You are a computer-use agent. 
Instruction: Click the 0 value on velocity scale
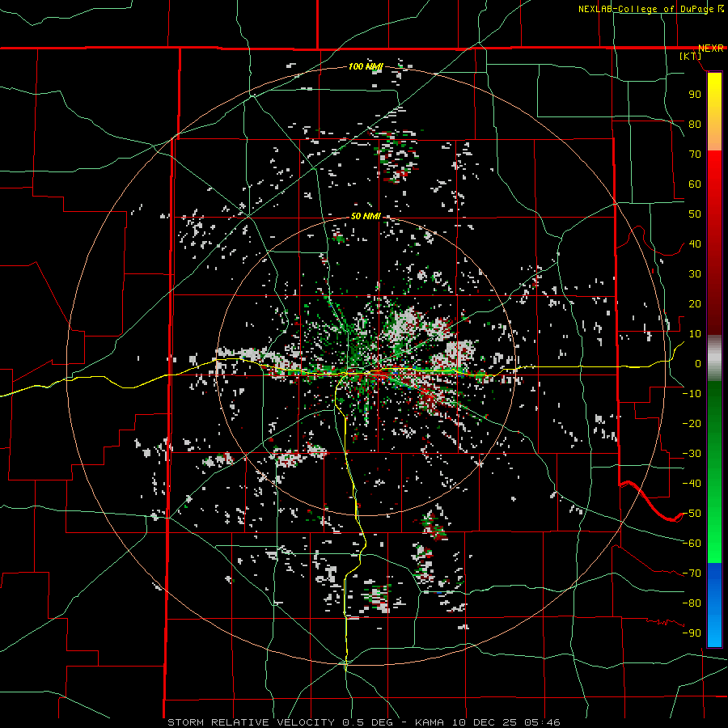(698, 364)
